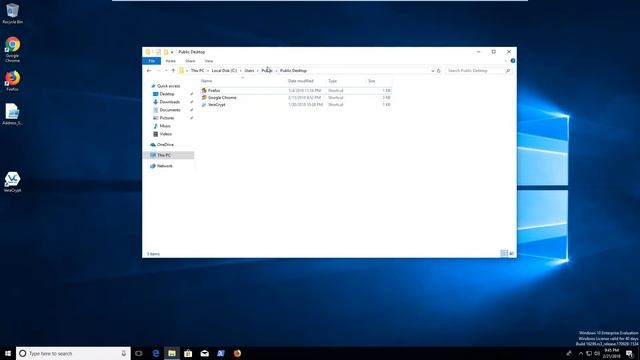Select the VeraCrypt desktop shortcut
Image resolution: width=640 pixels, height=360 pixels.
12,182
